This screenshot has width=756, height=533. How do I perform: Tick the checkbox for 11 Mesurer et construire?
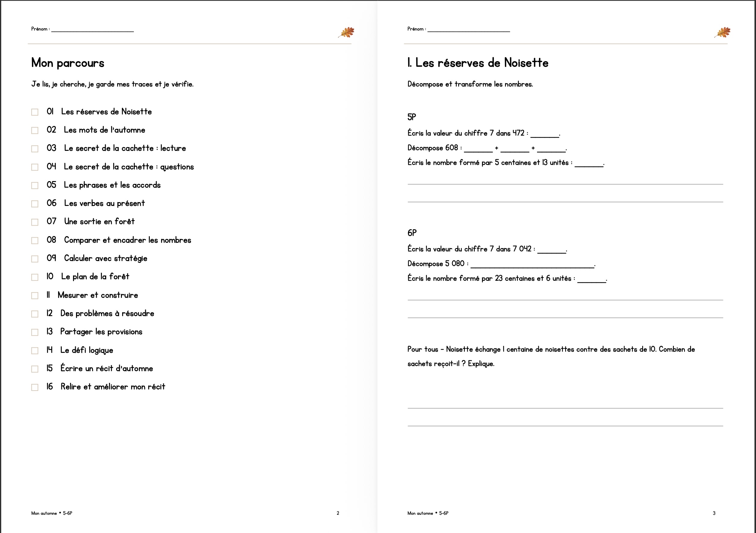34,296
